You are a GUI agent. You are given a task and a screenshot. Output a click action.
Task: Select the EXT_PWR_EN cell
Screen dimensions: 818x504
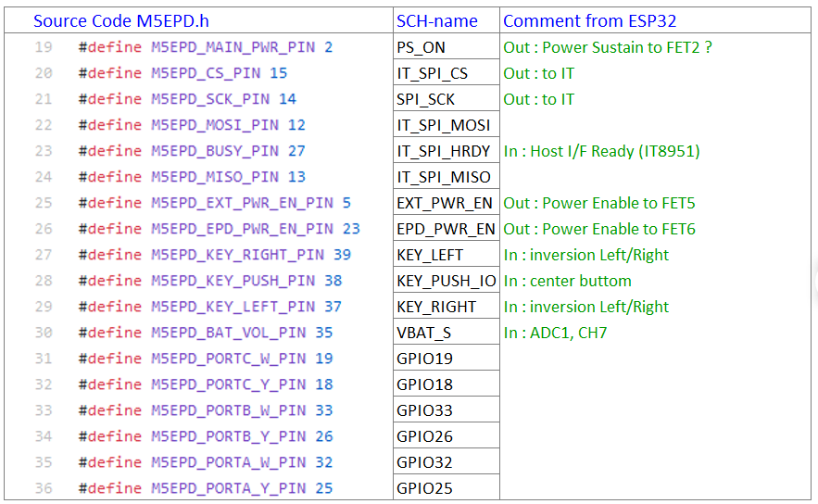click(445, 203)
